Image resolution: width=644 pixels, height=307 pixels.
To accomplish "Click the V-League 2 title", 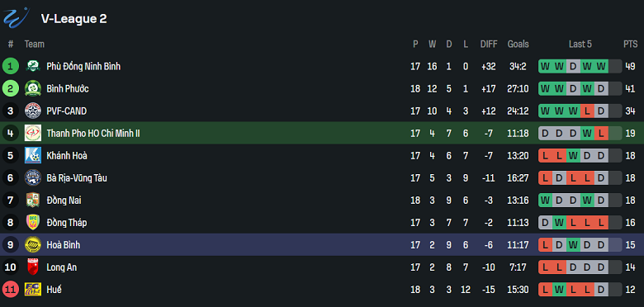I will (74, 18).
